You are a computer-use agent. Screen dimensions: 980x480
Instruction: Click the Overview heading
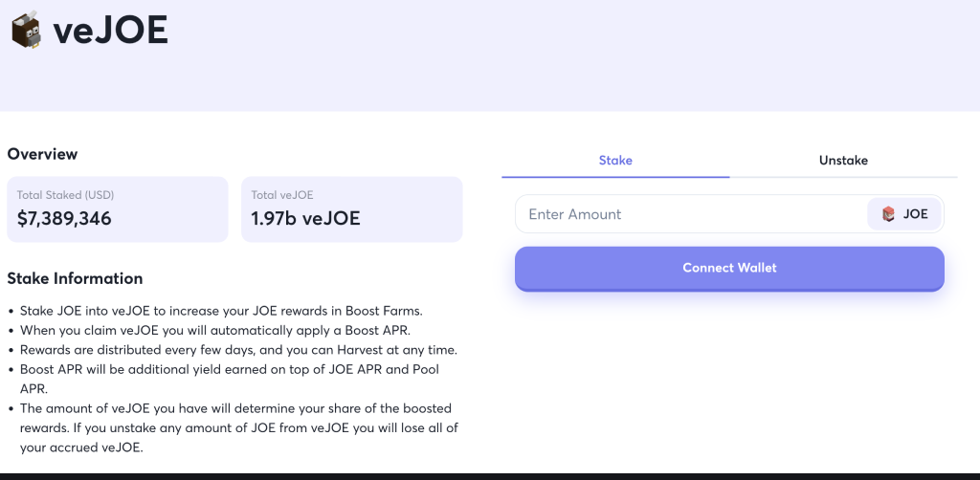42,154
